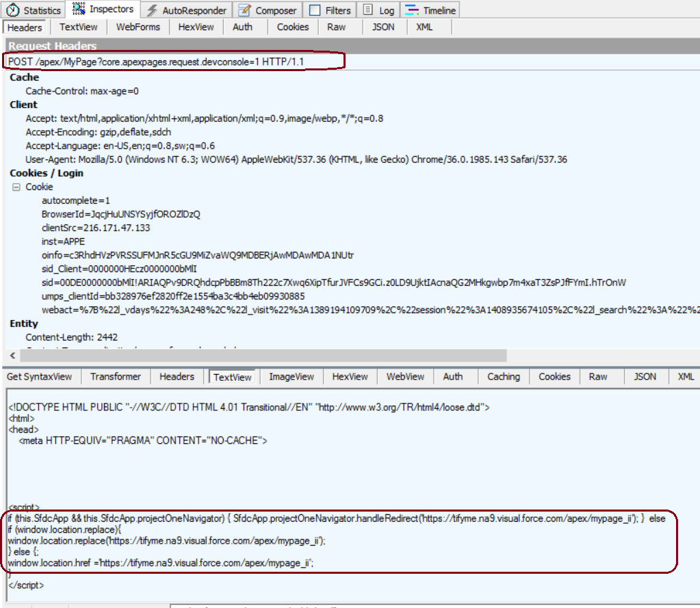Click the Client section heading
Viewport: 700px width, 608px height.
[24, 105]
